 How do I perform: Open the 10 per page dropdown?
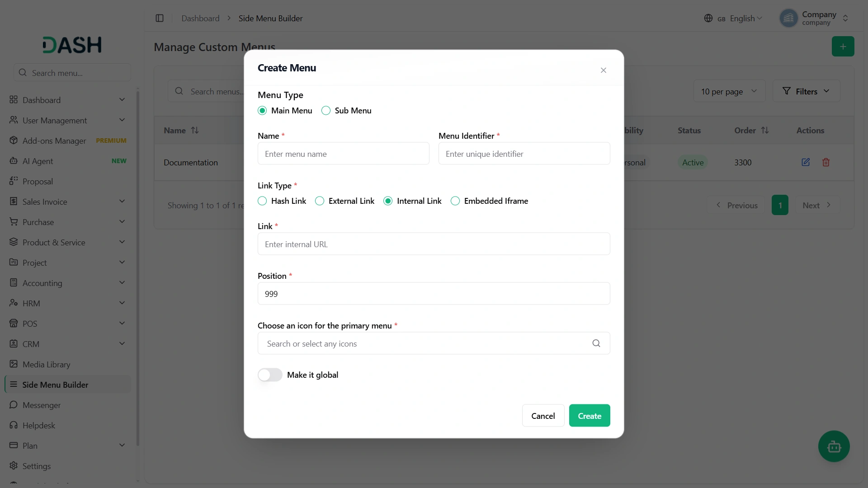click(x=729, y=91)
